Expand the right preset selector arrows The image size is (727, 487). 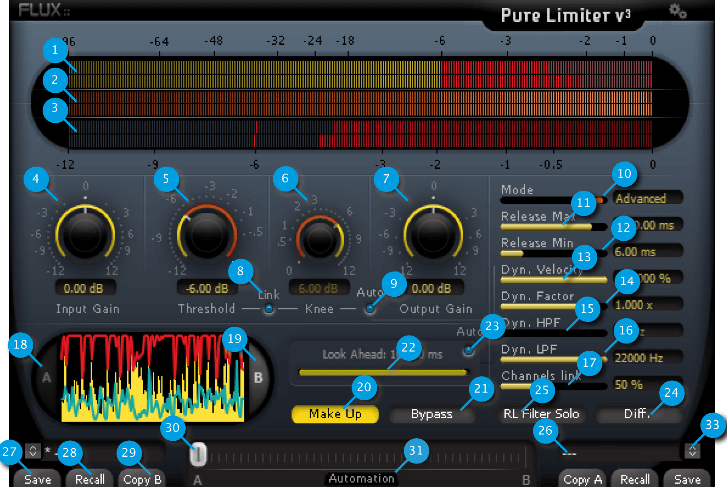tap(691, 452)
